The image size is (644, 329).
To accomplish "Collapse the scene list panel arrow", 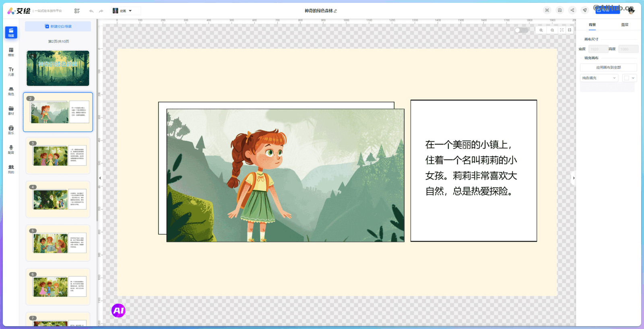I will point(100,178).
